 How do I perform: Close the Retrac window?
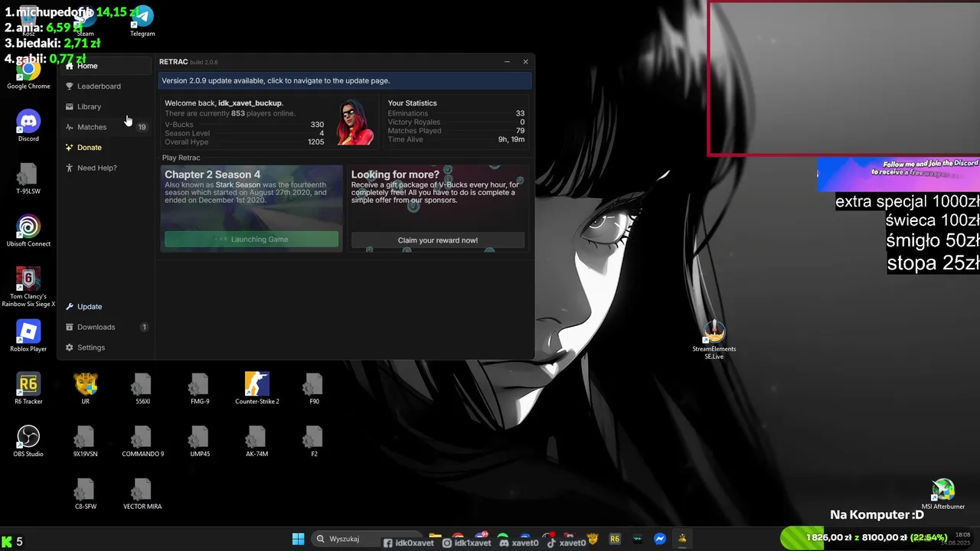[x=525, y=62]
